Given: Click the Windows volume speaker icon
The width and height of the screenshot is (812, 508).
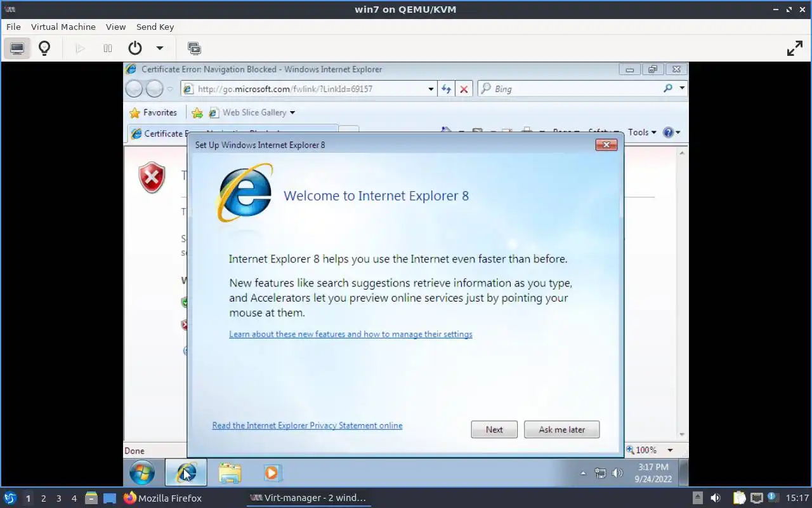Looking at the screenshot, I should pyautogui.click(x=617, y=473).
